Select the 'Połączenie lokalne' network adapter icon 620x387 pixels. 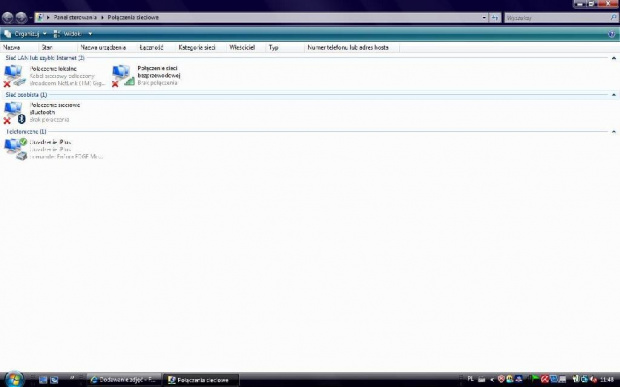pos(14,76)
